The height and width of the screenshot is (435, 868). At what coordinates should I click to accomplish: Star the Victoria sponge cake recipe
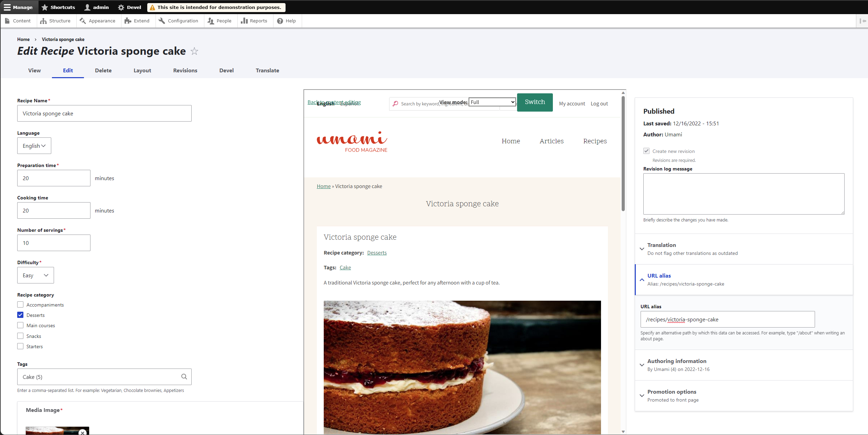pos(194,51)
